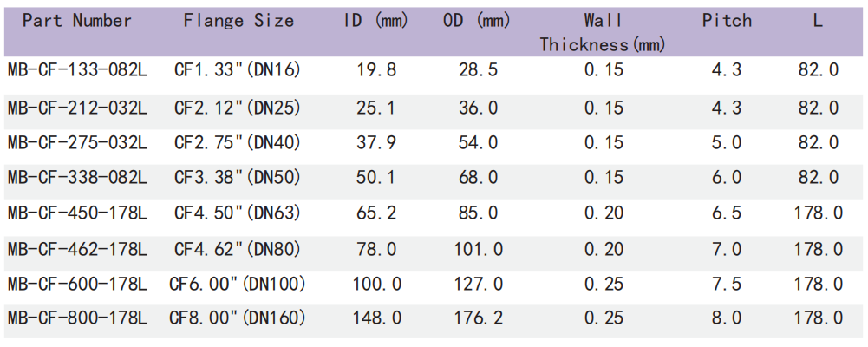Select the OD (mm) column header

pos(478,20)
